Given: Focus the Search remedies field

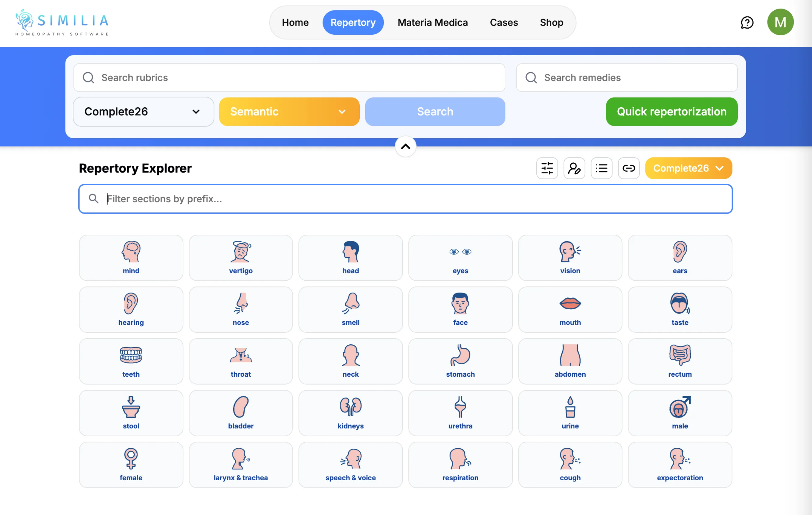Looking at the screenshot, I should click(627, 78).
